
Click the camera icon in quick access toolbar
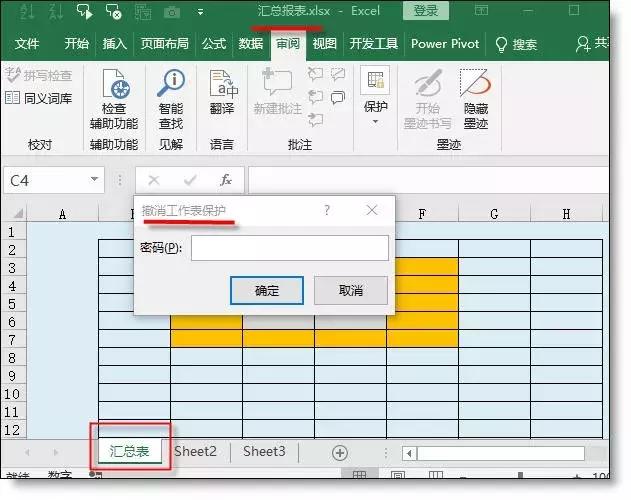tap(172, 12)
